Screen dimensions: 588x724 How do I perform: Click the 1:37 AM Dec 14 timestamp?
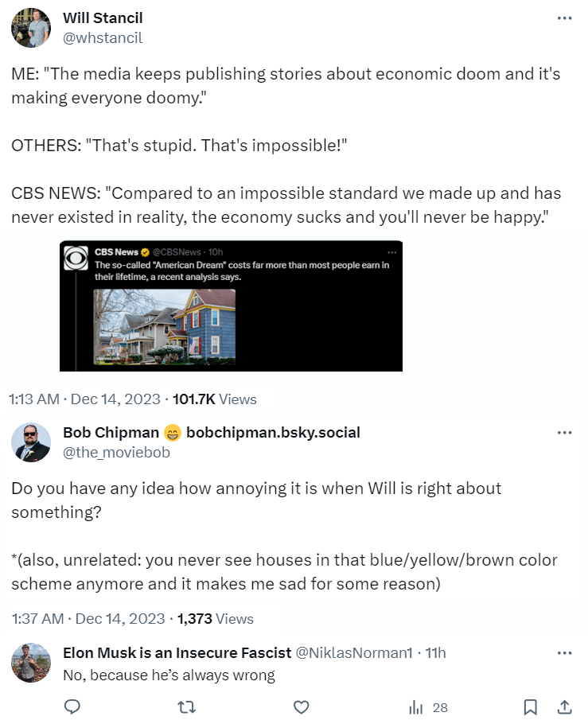(88, 618)
